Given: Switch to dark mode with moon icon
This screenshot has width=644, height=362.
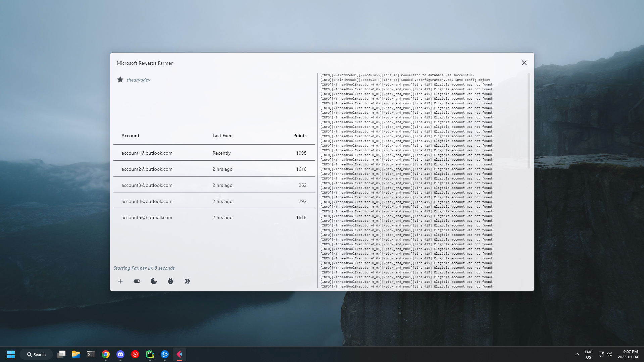Looking at the screenshot, I should pyautogui.click(x=154, y=281).
